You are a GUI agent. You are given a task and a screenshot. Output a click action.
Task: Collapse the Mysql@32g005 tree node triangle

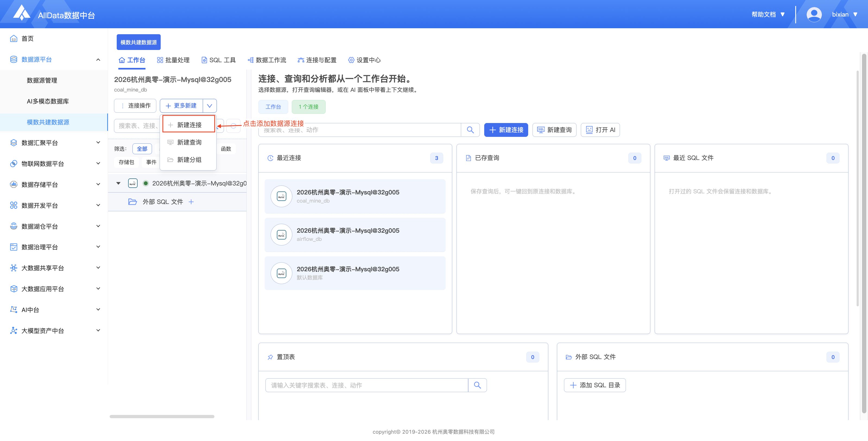(x=118, y=183)
